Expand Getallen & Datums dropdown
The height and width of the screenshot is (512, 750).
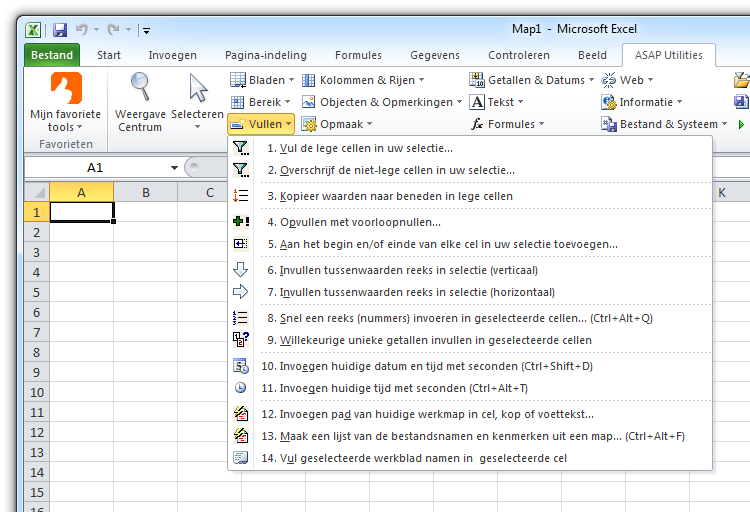531,80
